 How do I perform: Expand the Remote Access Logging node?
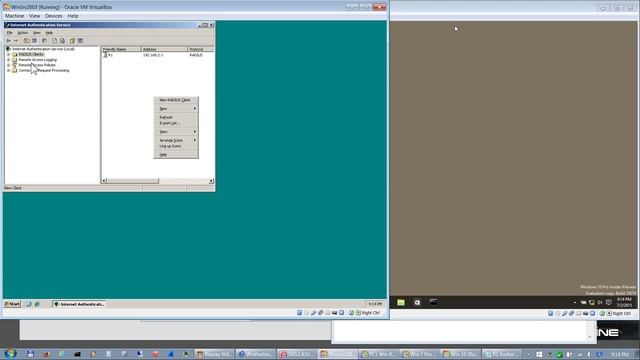(x=9, y=60)
